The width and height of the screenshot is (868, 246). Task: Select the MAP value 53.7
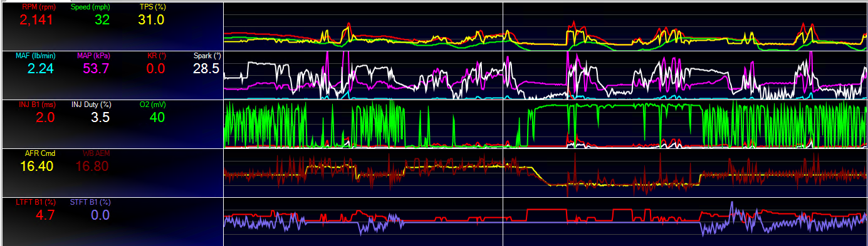point(96,69)
